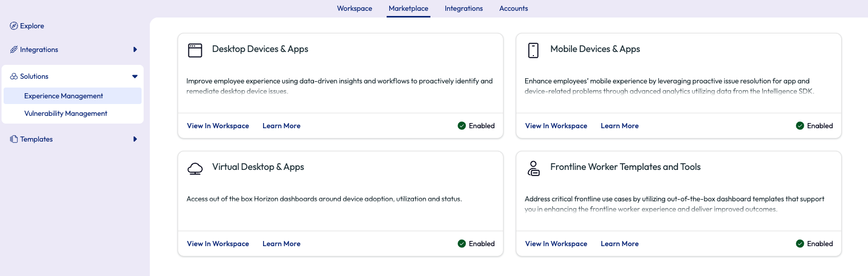Click the Frontline Worker person icon
The height and width of the screenshot is (276, 868).
click(533, 168)
